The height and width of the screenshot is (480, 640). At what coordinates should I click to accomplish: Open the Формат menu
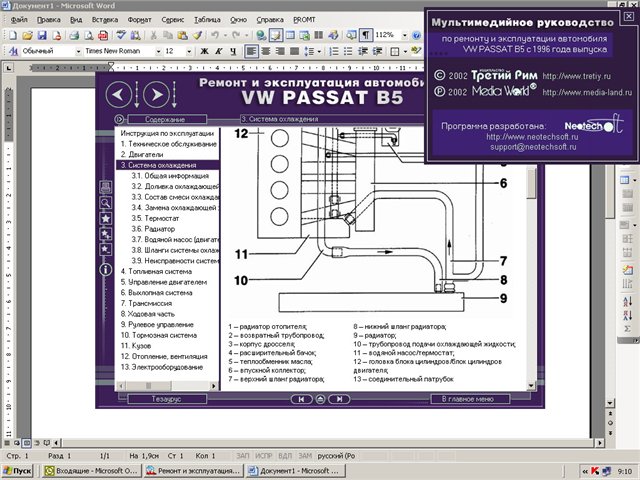click(139, 20)
